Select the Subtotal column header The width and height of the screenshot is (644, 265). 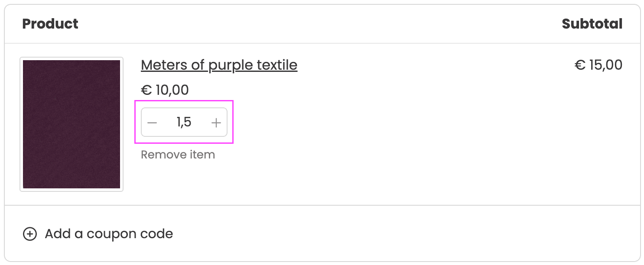coord(592,24)
